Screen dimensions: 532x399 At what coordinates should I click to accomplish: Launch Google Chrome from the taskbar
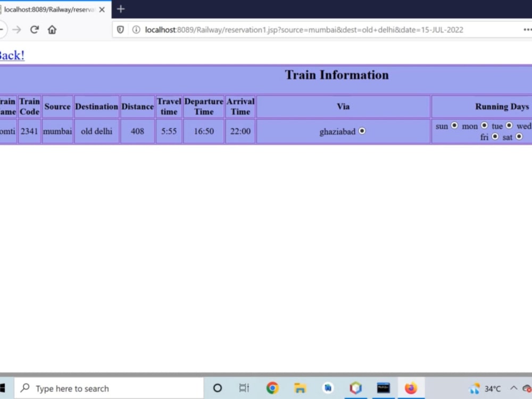pyautogui.click(x=272, y=388)
